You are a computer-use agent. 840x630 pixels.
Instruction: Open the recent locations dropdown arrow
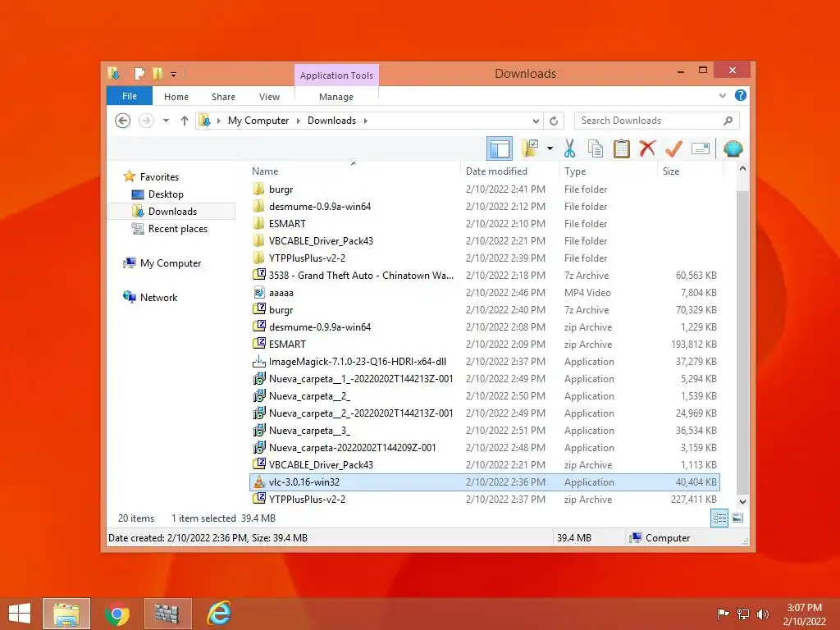point(166,121)
